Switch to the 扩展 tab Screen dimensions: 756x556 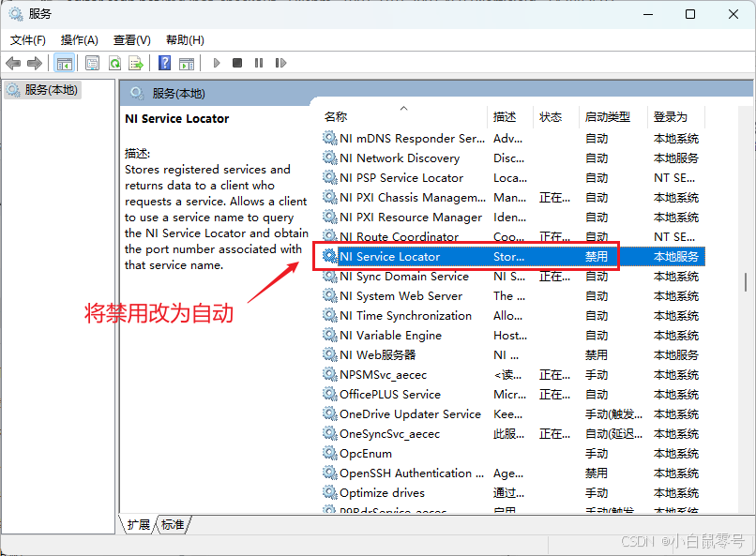[139, 525]
